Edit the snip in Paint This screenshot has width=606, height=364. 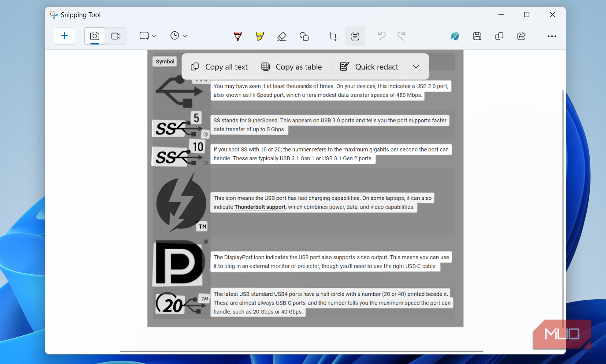[x=455, y=37]
